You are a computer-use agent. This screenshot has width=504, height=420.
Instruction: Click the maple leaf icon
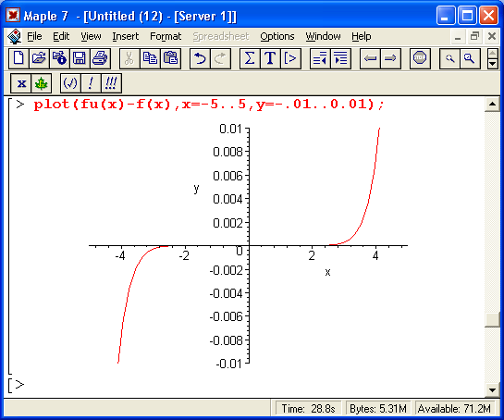click(41, 83)
